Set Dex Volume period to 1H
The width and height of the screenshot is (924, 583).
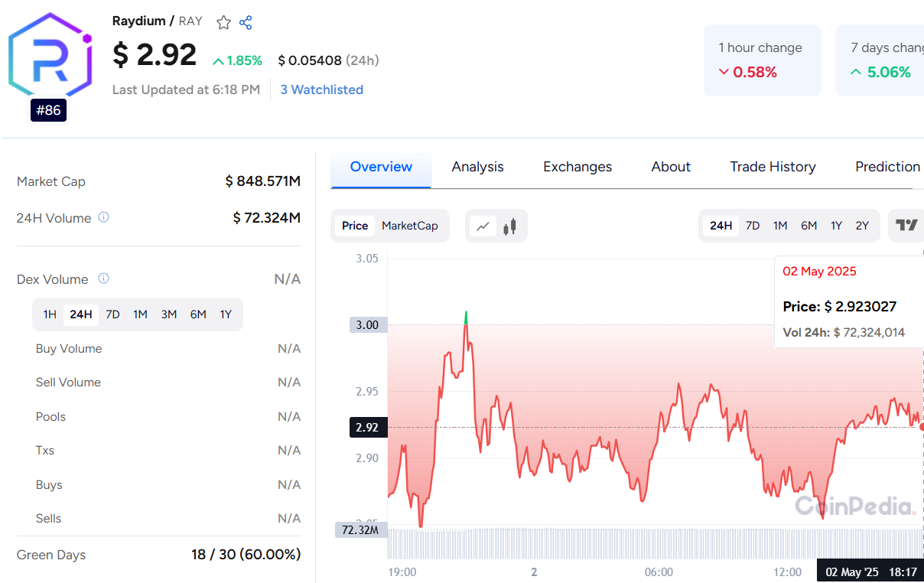(50, 314)
